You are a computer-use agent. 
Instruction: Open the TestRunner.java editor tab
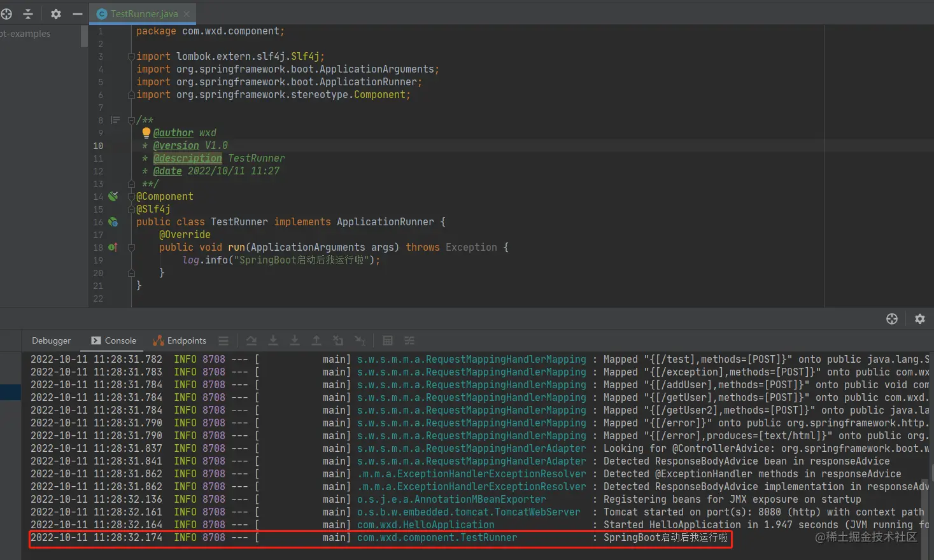pyautogui.click(x=143, y=13)
